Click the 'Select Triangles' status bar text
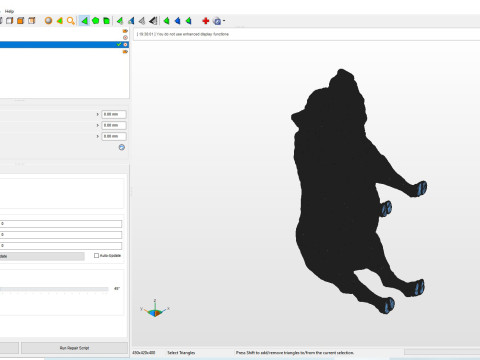480x360 pixels. [181, 353]
